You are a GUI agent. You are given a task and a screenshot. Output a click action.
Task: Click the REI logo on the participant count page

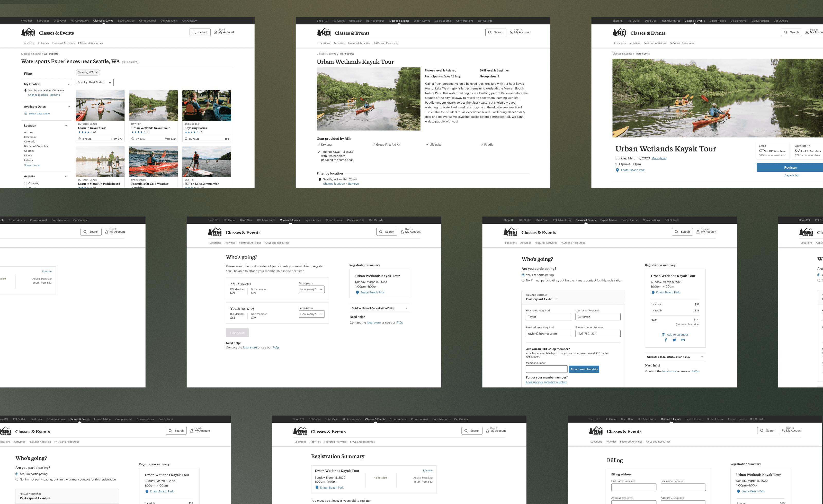coord(215,232)
